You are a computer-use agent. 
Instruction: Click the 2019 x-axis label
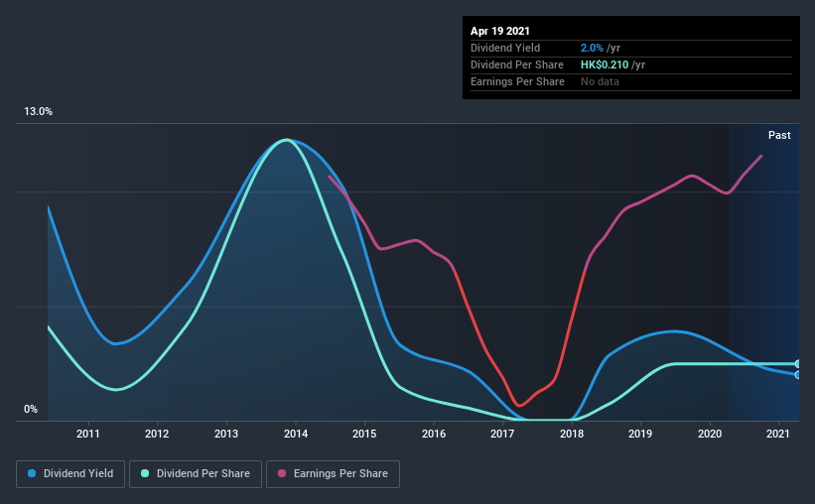[x=640, y=434]
